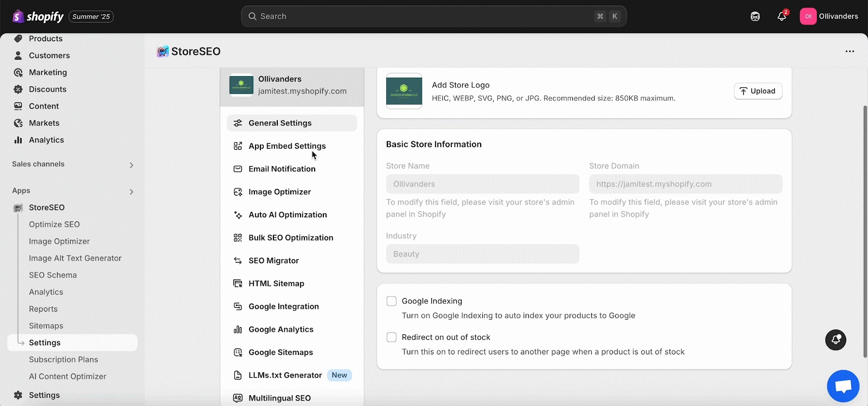Enable the Google Indexing checkbox
Screen dimensions: 868x406
(x=391, y=301)
